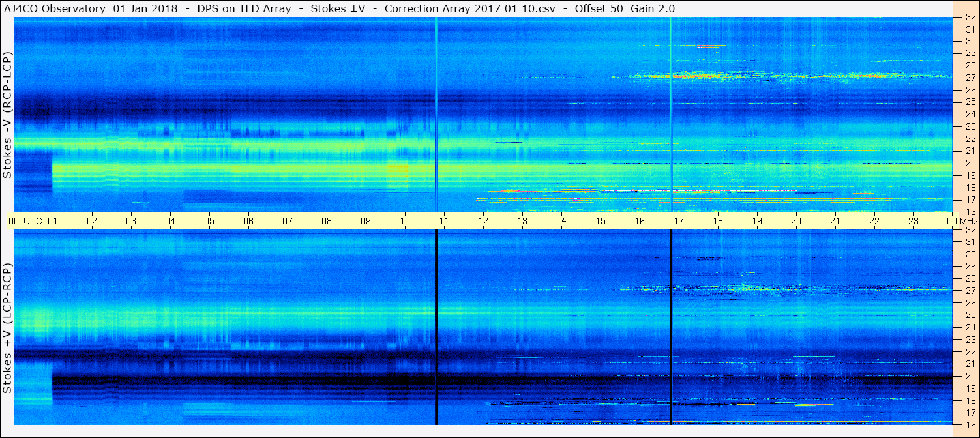The width and height of the screenshot is (980, 438).
Task: Select the 17 hour tick on the time axis
Action: click(679, 221)
